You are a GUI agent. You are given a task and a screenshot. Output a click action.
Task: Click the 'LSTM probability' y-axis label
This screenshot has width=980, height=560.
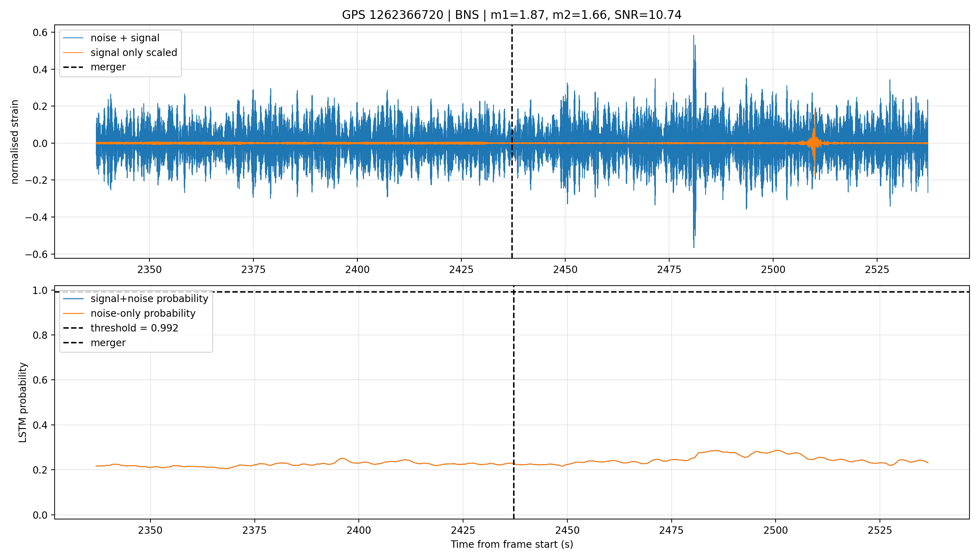point(23,403)
